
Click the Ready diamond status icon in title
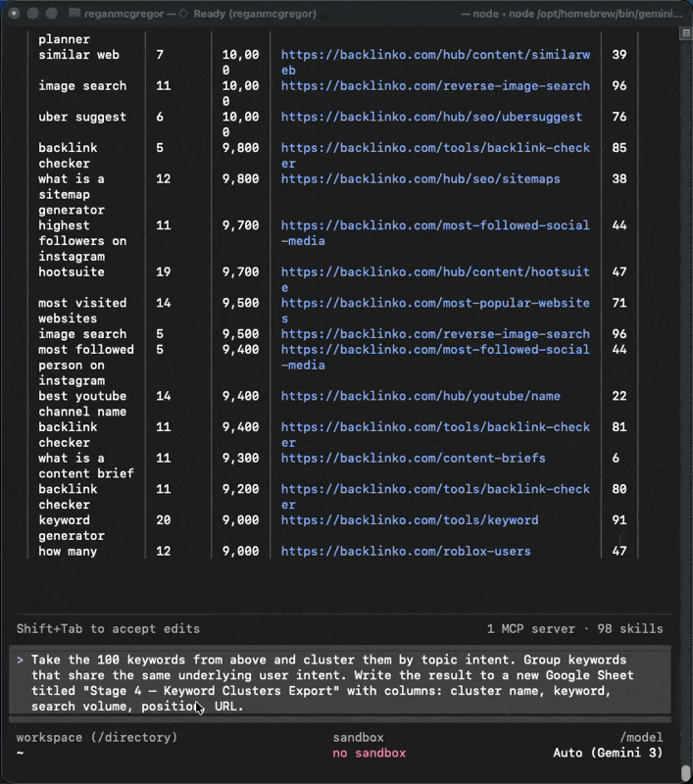(x=183, y=14)
